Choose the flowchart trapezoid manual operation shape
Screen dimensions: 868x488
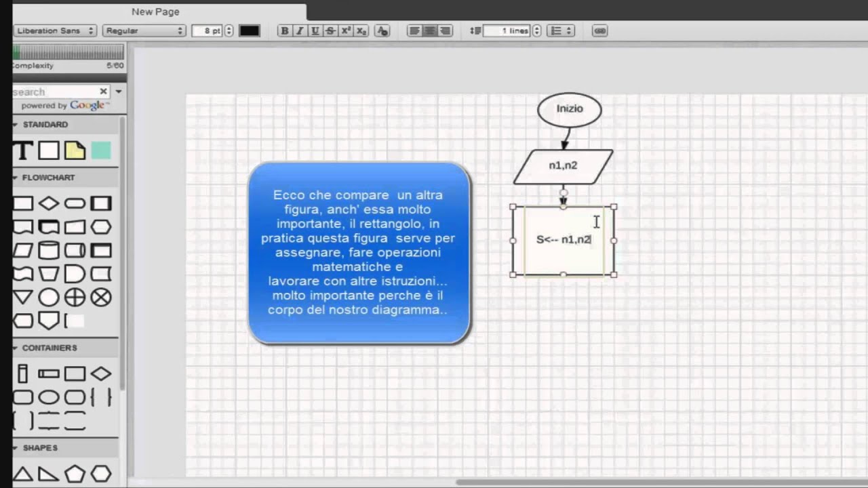coord(48,274)
